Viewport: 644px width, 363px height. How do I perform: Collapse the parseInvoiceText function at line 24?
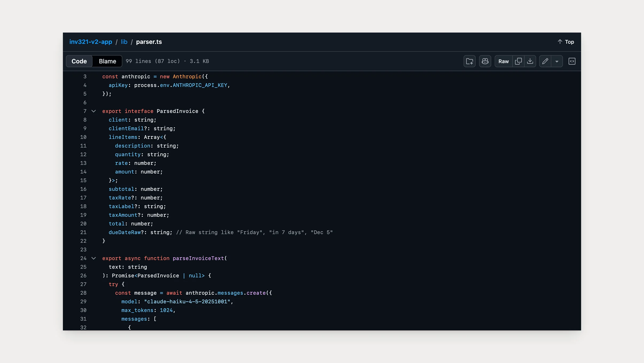coord(94,258)
